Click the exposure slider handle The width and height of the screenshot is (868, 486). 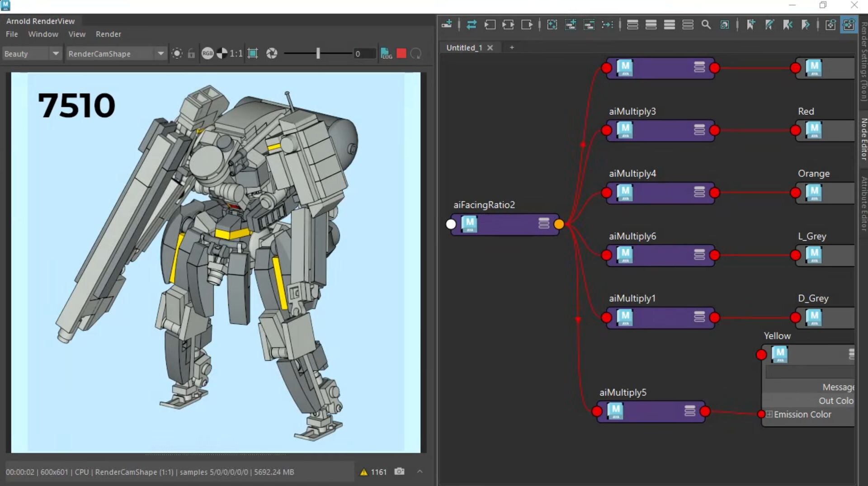[318, 53]
